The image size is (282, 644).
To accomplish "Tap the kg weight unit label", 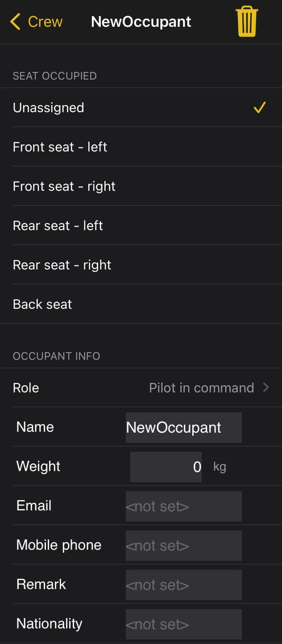I will [220, 467].
